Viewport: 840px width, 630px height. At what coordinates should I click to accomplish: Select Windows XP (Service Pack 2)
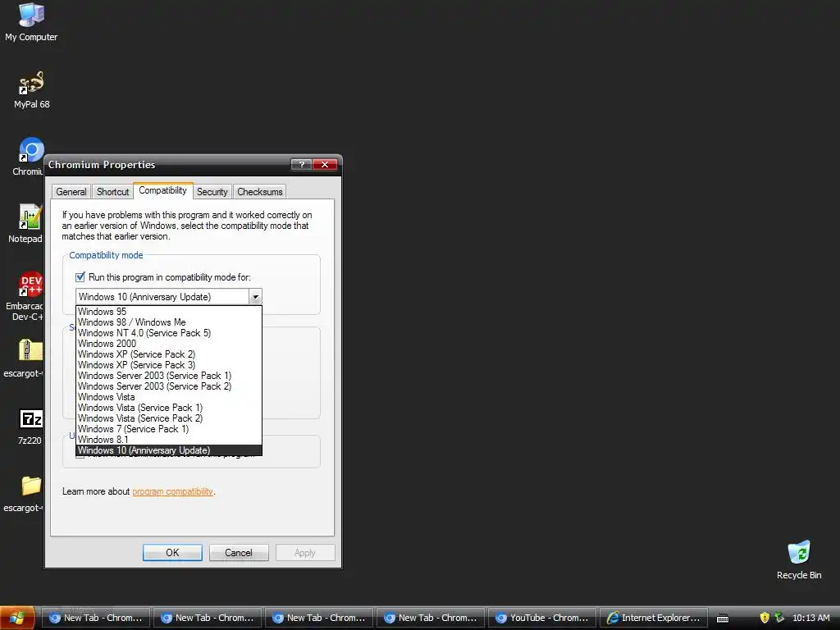169,354
